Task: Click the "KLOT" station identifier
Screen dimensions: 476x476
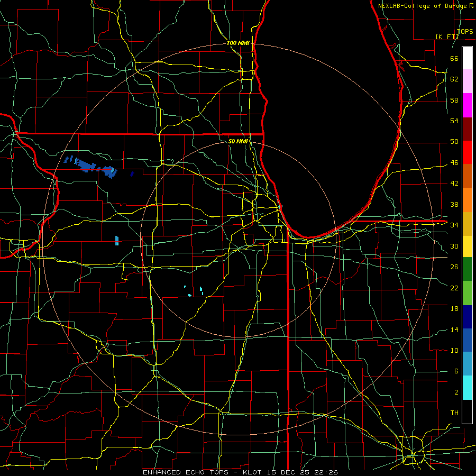Action: click(x=253, y=472)
